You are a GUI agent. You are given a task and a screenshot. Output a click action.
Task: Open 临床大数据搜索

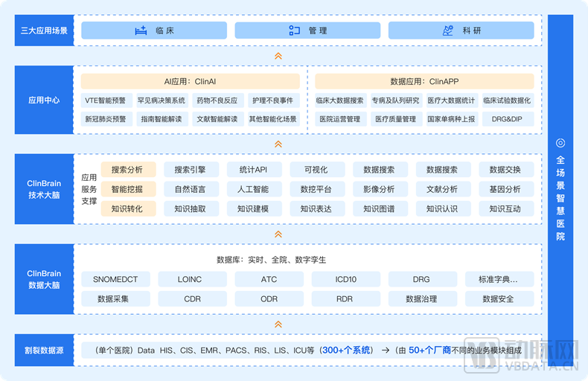(x=341, y=100)
